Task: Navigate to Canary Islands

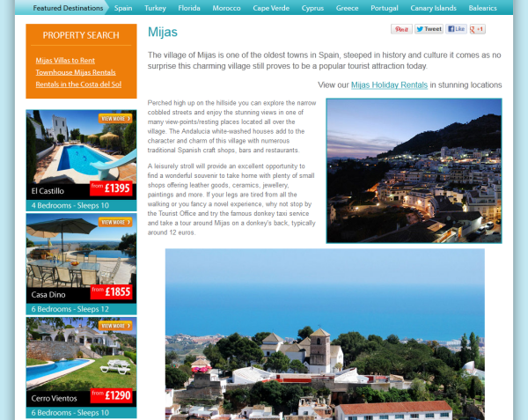Action: 433,8
